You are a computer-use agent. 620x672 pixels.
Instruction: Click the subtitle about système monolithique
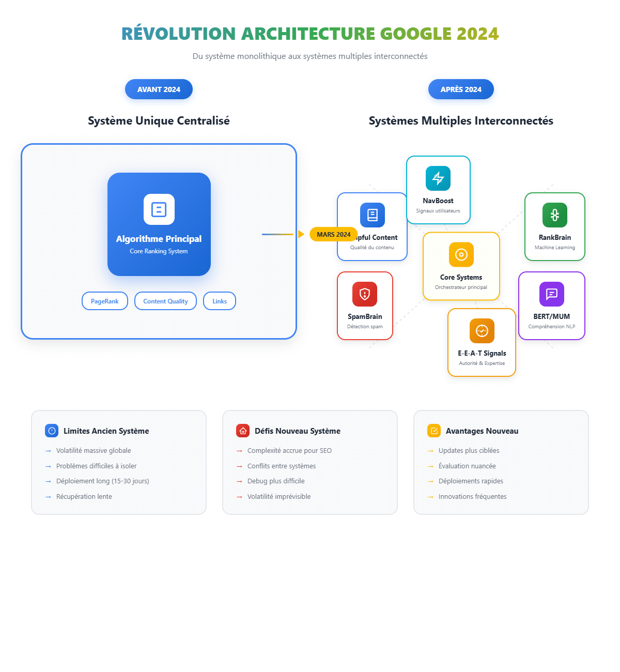pyautogui.click(x=310, y=56)
